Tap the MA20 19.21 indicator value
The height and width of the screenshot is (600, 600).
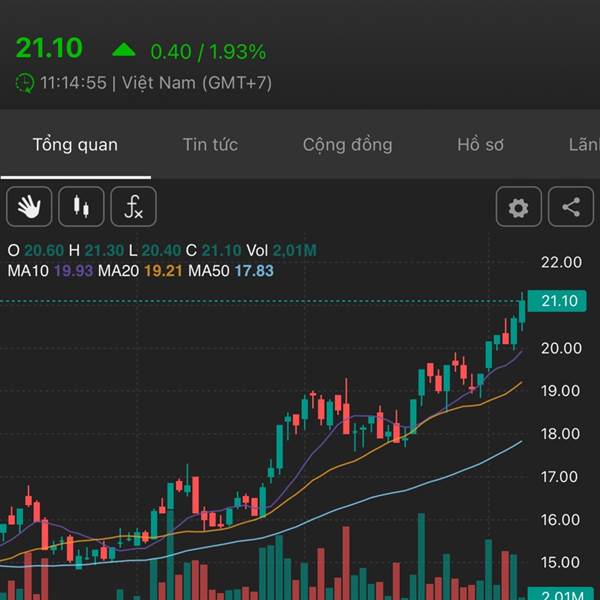click(140, 271)
